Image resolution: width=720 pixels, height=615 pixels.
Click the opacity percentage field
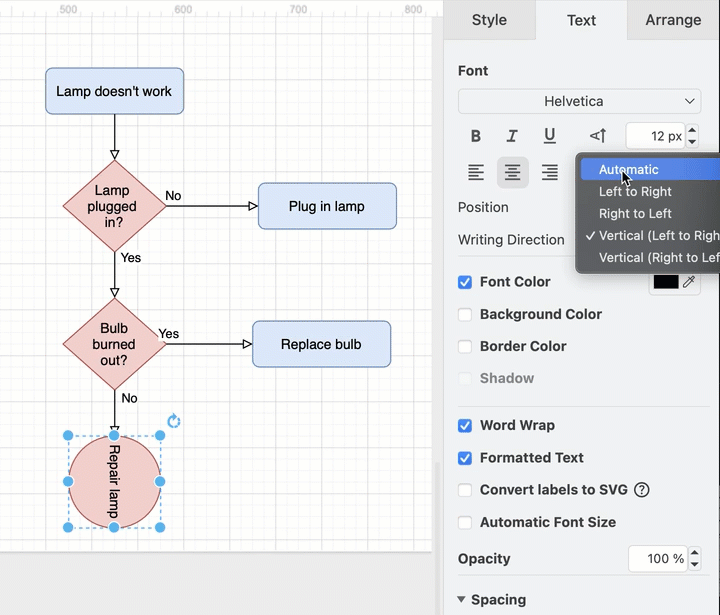coord(658,559)
